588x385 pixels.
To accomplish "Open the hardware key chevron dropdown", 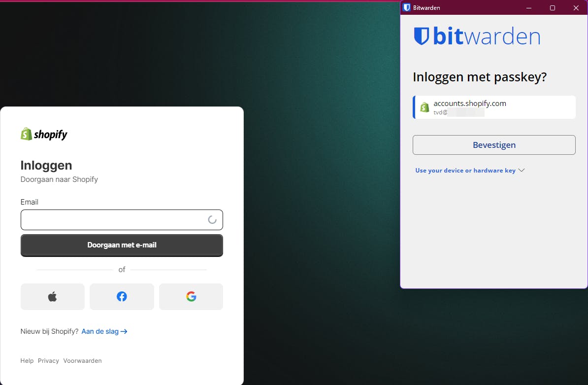I will point(522,170).
